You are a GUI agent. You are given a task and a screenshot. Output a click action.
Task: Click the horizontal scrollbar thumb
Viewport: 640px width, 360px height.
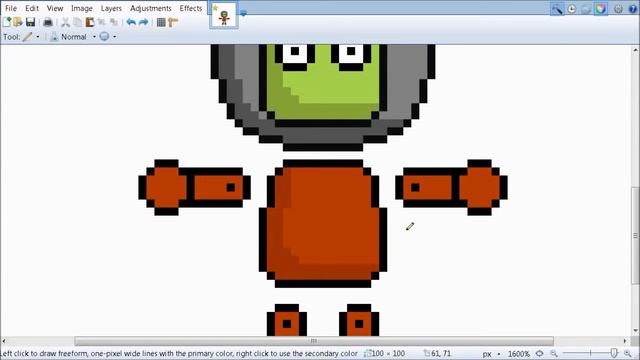(x=313, y=341)
